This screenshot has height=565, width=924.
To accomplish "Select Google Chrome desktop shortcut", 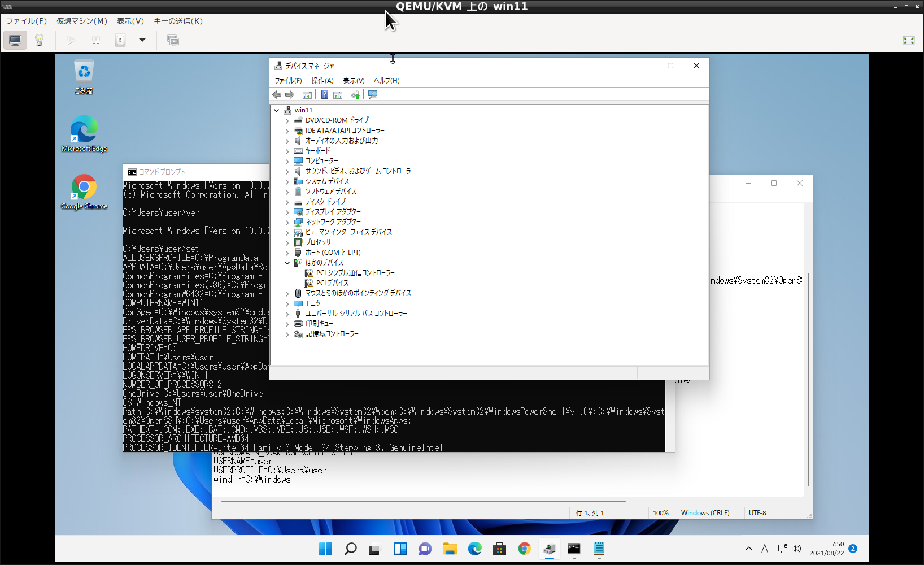I will click(x=84, y=192).
